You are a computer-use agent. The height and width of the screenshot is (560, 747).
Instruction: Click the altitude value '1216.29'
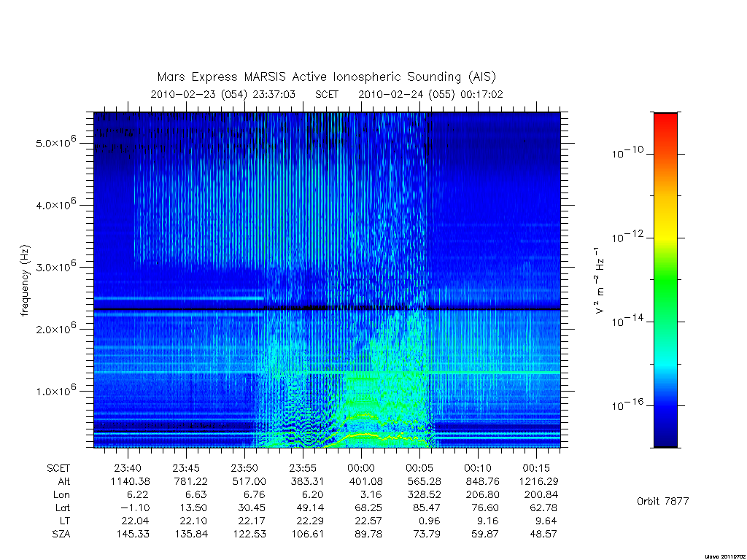pos(539,481)
